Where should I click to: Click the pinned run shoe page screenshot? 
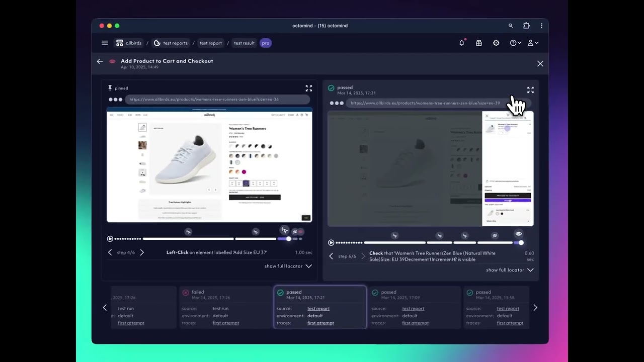coord(209,165)
